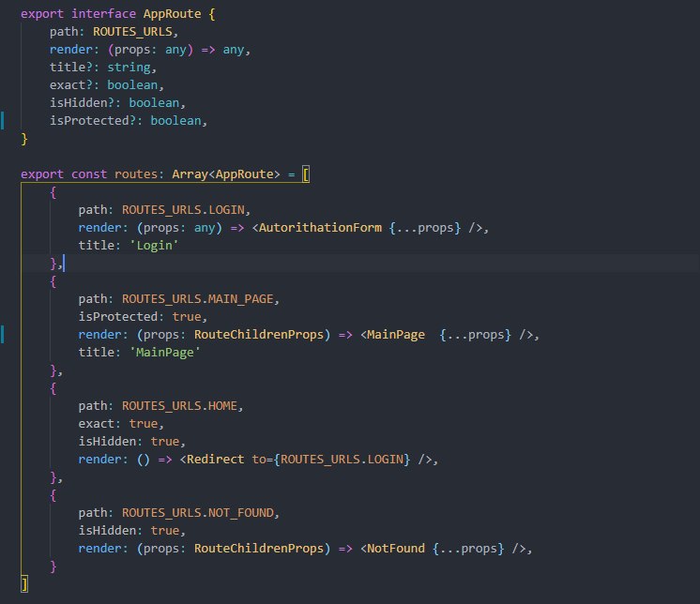The width and height of the screenshot is (700, 604).
Task: Click 'ROUTES_URLS.HOME' path value
Action: (x=179, y=406)
